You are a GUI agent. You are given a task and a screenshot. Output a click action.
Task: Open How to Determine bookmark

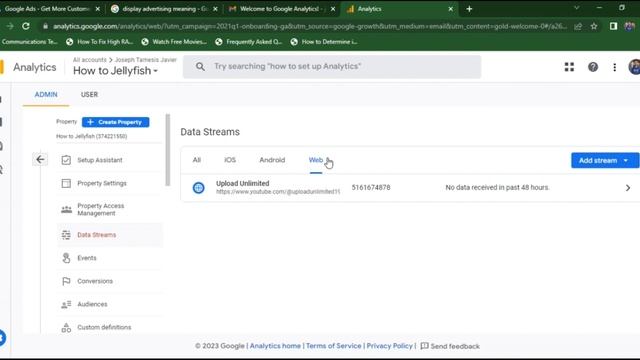pos(324,42)
